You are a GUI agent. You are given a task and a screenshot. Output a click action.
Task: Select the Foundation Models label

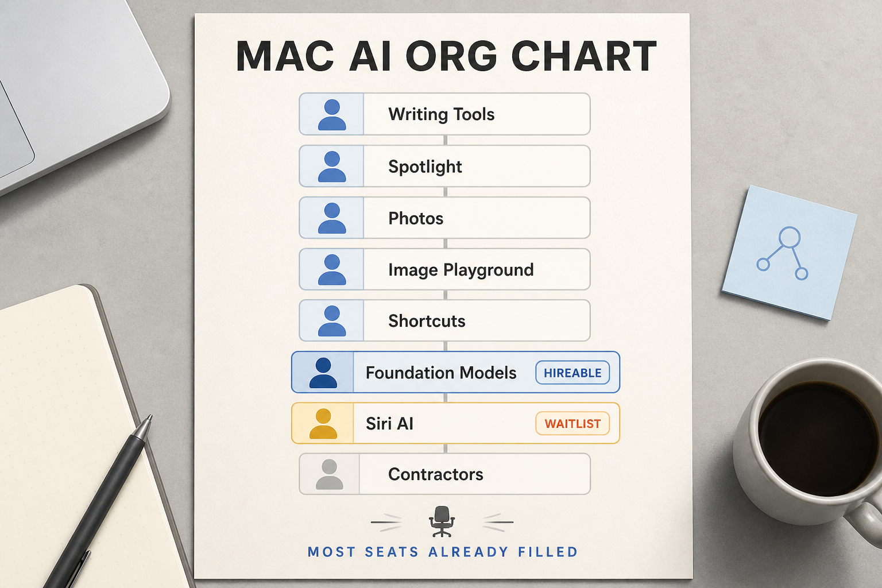441,373
